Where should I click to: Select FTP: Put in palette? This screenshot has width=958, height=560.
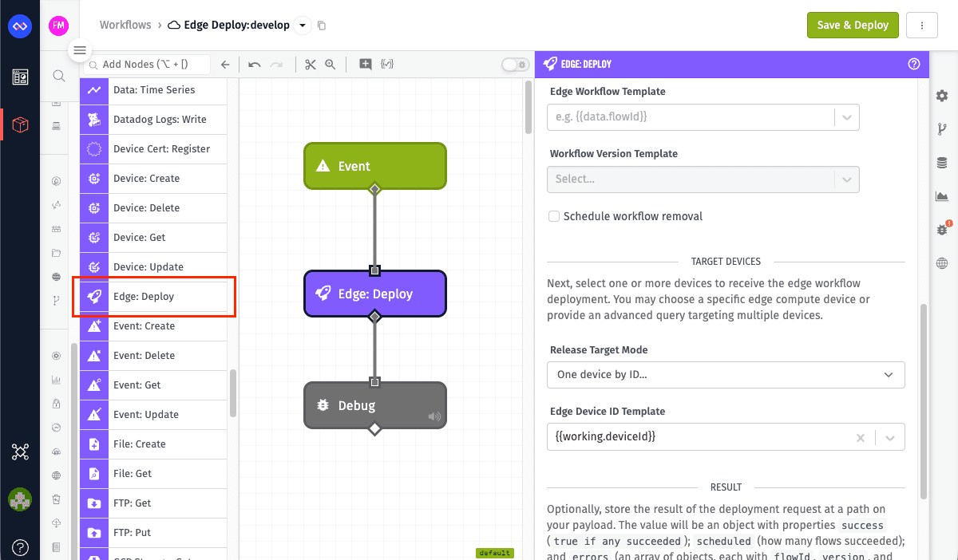(153, 533)
